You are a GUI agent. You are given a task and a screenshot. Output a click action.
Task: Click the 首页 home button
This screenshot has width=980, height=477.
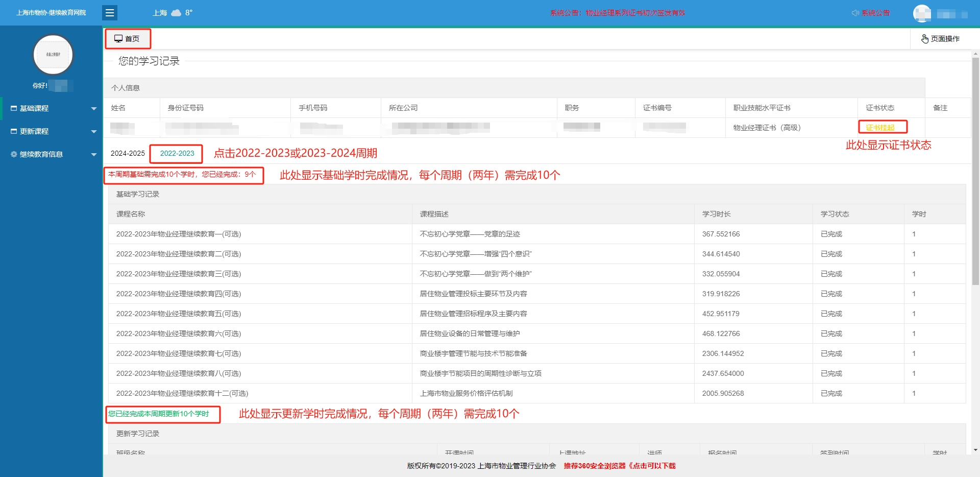pyautogui.click(x=128, y=38)
